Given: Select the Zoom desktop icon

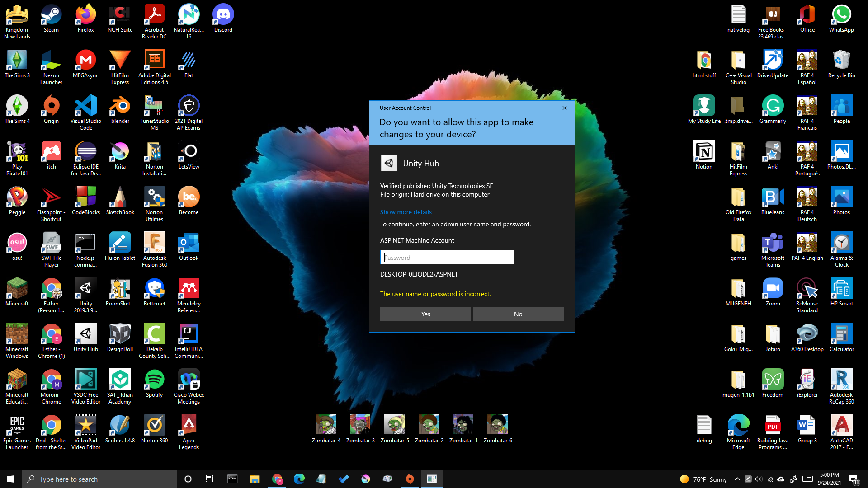Looking at the screenshot, I should tap(773, 292).
